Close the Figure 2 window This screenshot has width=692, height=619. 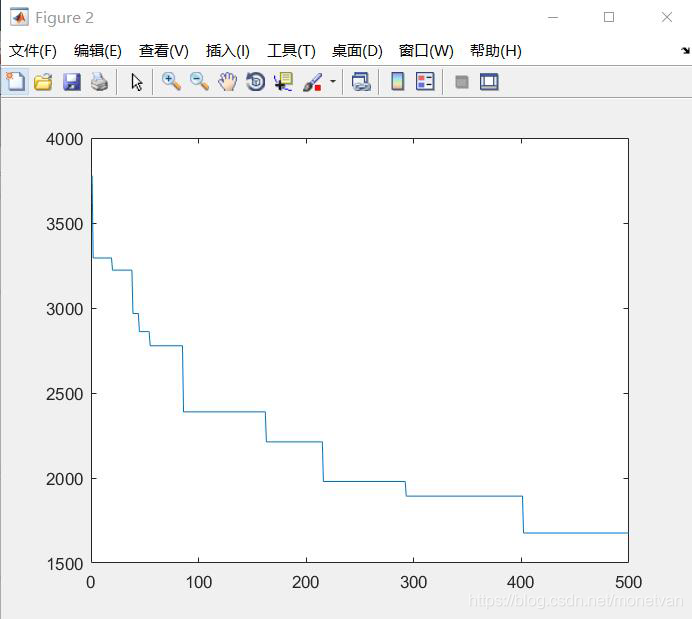point(667,17)
